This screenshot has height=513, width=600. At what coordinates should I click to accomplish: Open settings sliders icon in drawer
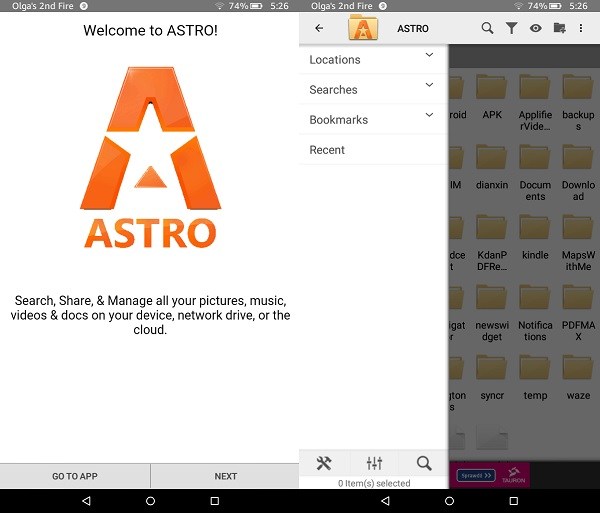pos(374,463)
